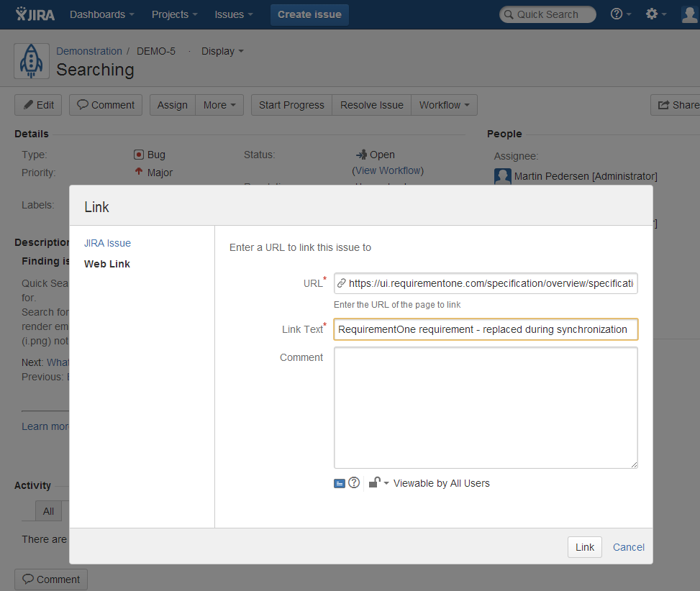
Task: Open the Issues dropdown menu
Action: pos(234,14)
